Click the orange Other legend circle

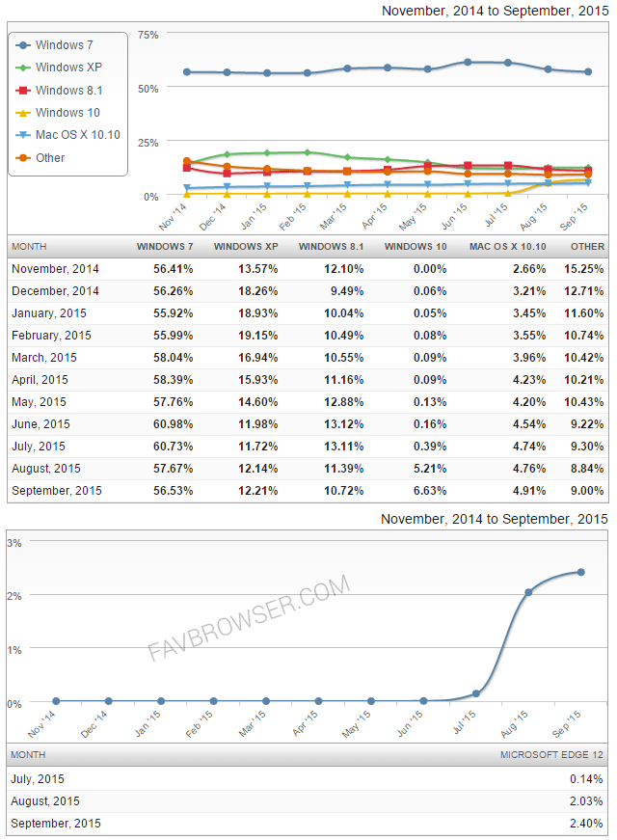tap(23, 158)
